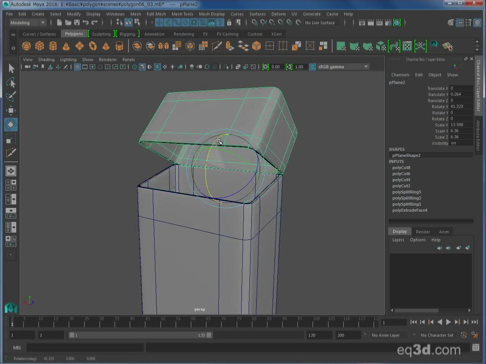
Task: Click the Layer Editor horizontal scrollbar
Action: [416, 310]
